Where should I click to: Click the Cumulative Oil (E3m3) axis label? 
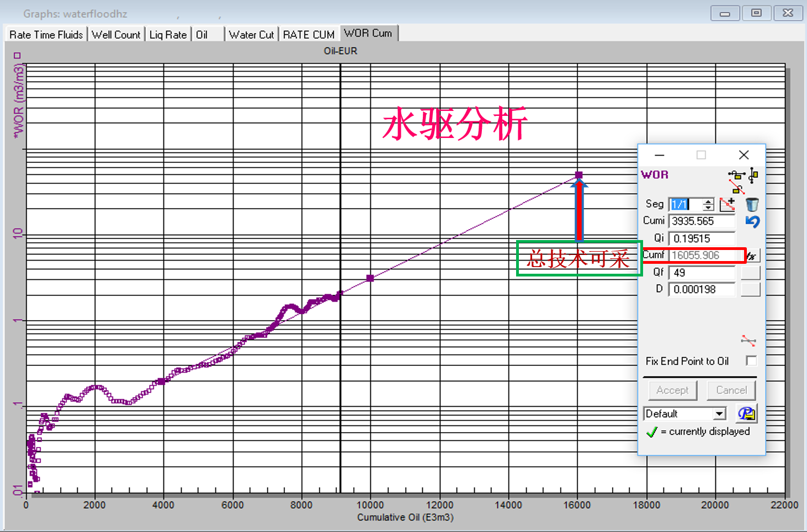[x=405, y=517]
